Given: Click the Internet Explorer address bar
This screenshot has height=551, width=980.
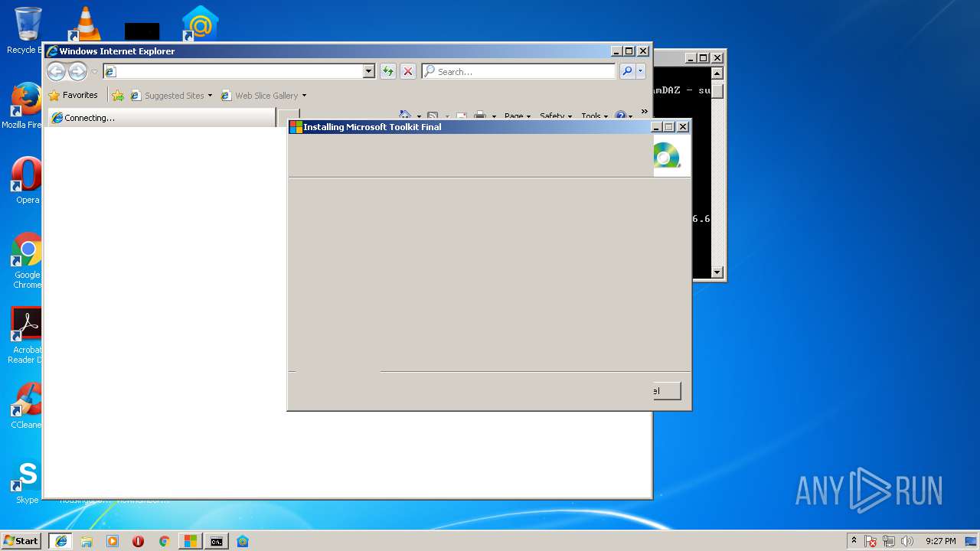Looking at the screenshot, I should point(233,71).
